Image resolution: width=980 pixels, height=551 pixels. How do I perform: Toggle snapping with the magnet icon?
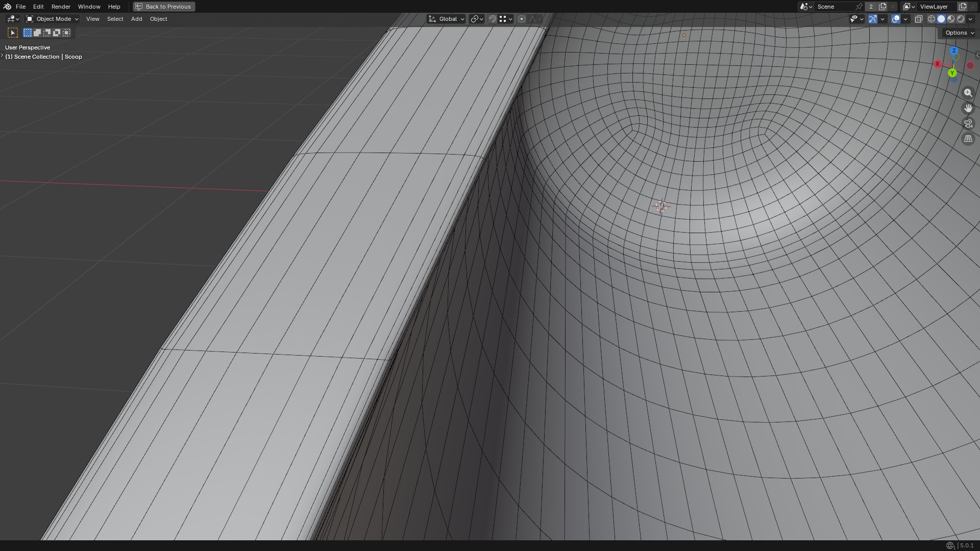pos(493,19)
